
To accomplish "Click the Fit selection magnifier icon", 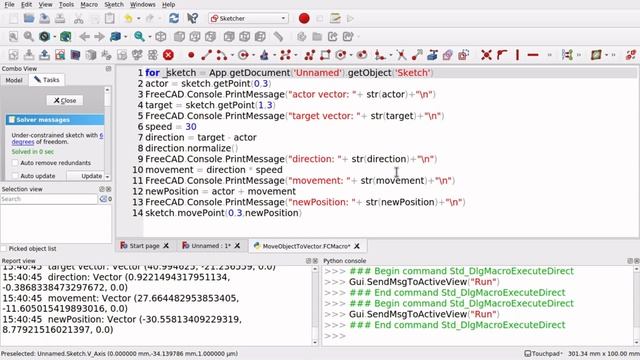I will point(29,37).
